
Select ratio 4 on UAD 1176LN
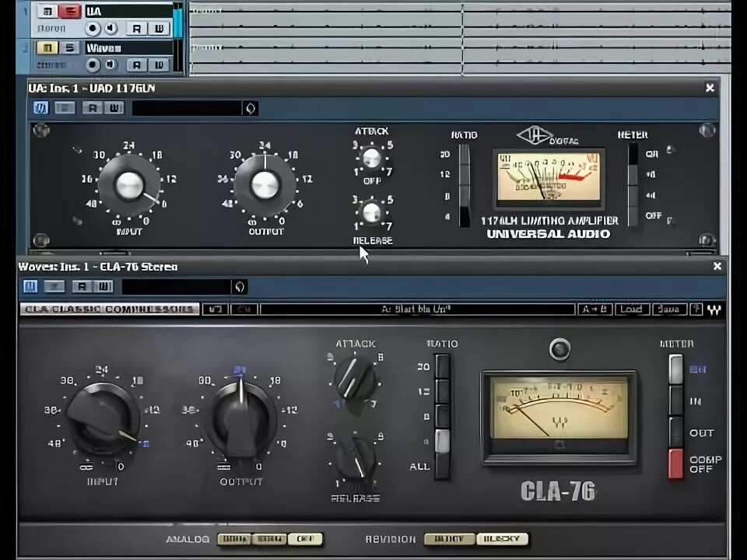tap(464, 217)
